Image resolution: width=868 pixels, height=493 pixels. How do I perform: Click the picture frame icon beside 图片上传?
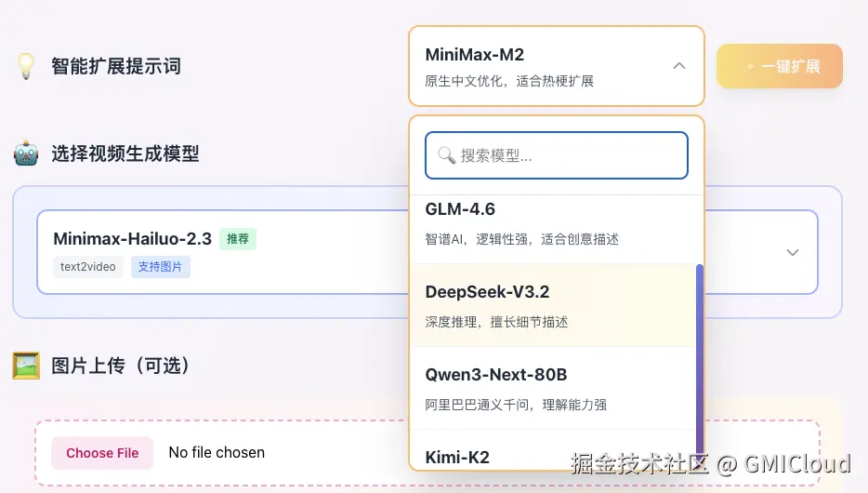coord(26,366)
